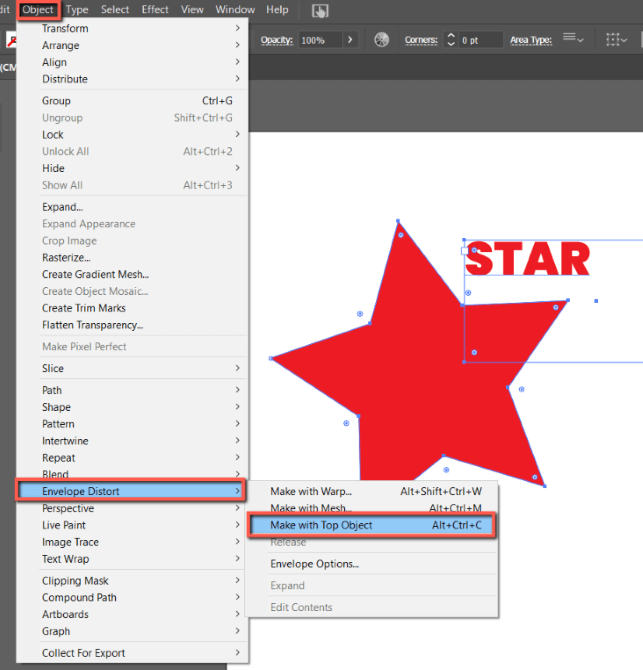The image size is (643, 670).
Task: Enter a value in Corners field
Action: tap(480, 40)
